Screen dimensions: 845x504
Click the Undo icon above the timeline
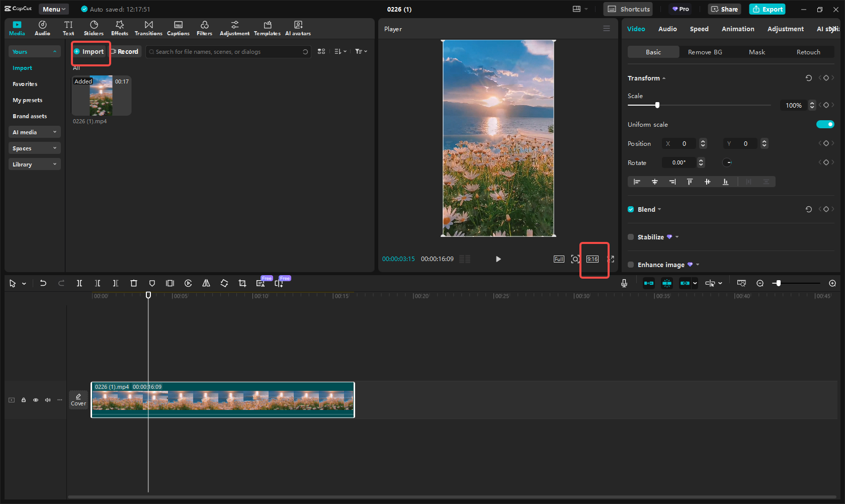(43, 283)
